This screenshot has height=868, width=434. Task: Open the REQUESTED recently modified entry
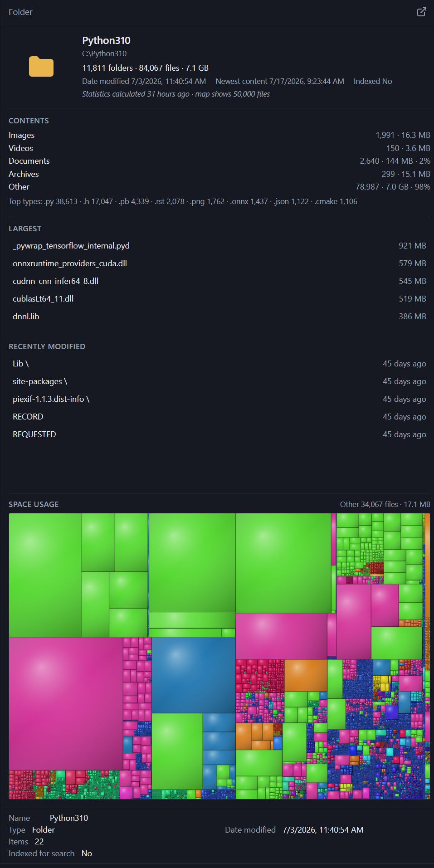[x=219, y=434]
